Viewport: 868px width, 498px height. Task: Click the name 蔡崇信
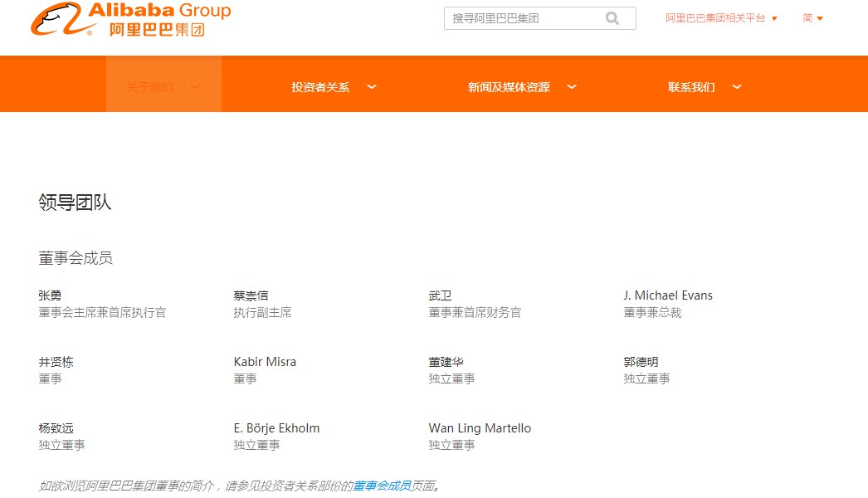click(251, 295)
